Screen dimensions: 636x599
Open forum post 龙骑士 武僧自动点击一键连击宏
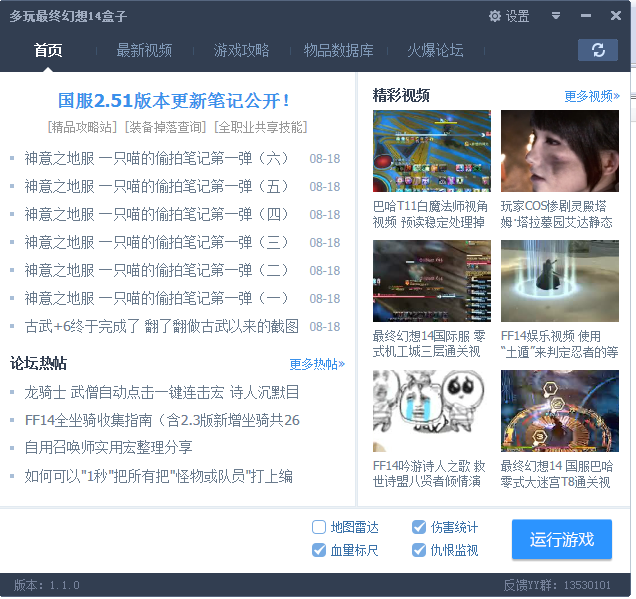[x=162, y=393]
